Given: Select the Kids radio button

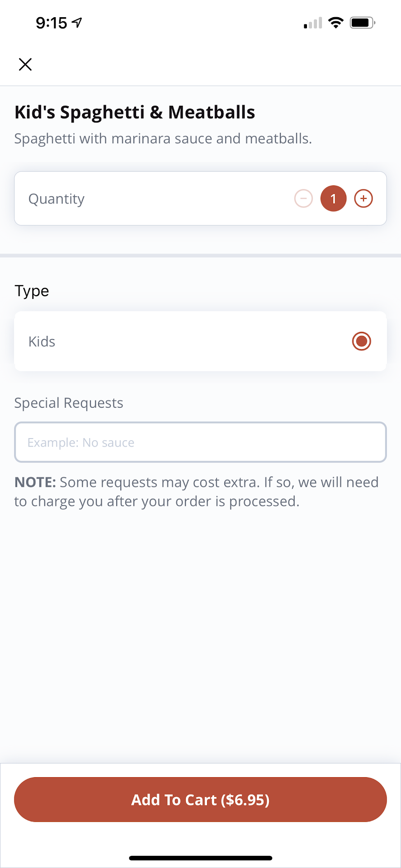Looking at the screenshot, I should pyautogui.click(x=361, y=341).
